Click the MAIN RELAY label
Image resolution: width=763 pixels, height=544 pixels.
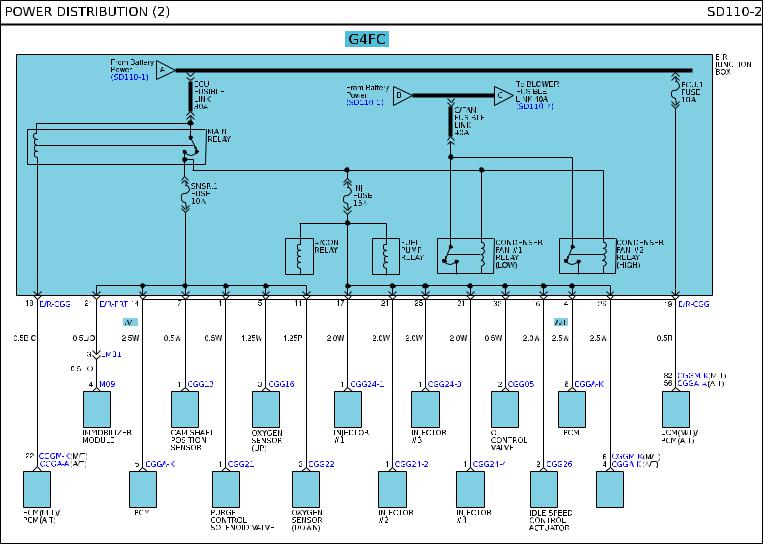(219, 135)
